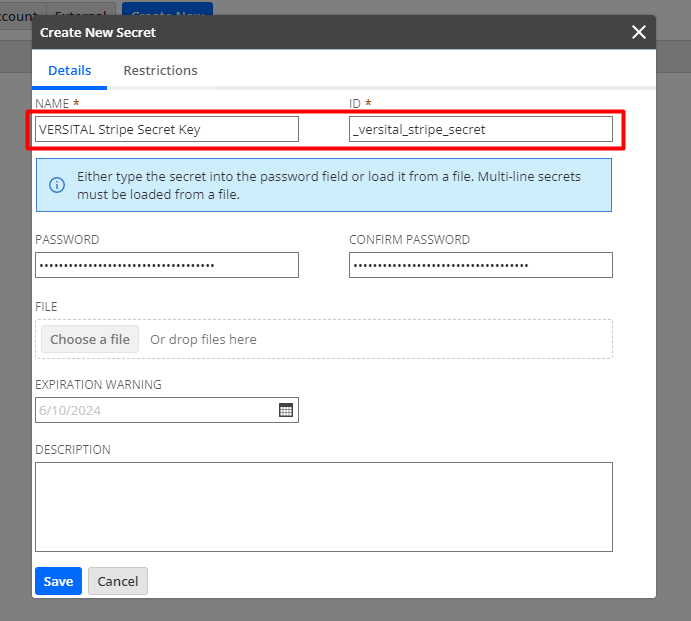Click the 'Or drop files here' area
Viewport: 691px width, 621px height.
[203, 340]
